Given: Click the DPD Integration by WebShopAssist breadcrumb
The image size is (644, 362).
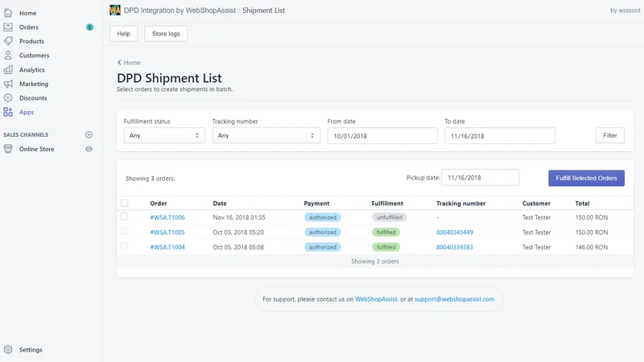Looking at the screenshot, I should (180, 10).
